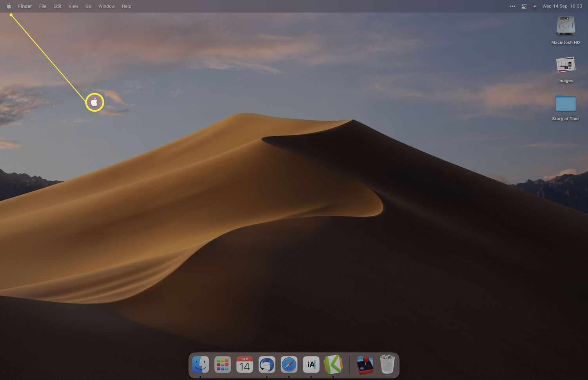Select the Story of Thor folder
This screenshot has height=380, width=588.
pos(565,104)
